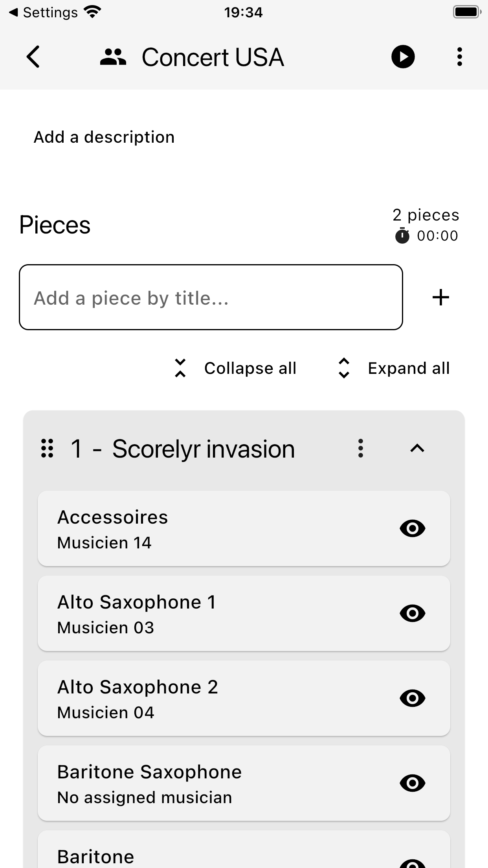Toggle visibility of the Accessoires part
This screenshot has width=488, height=868.
(413, 528)
